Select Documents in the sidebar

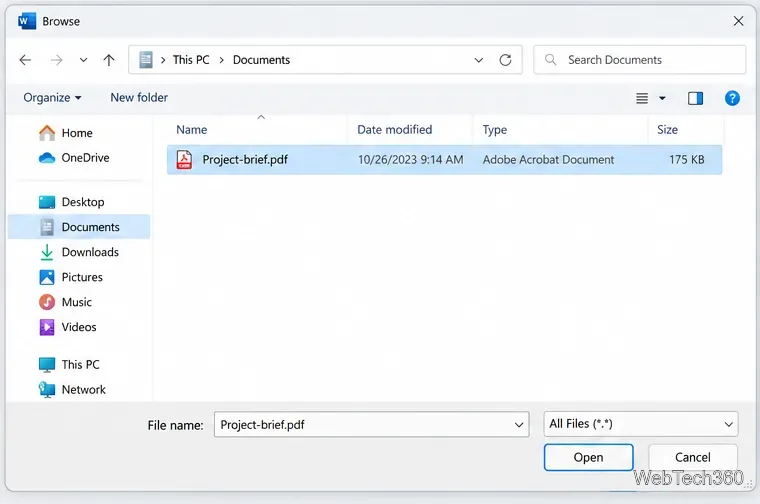pyautogui.click(x=79, y=227)
